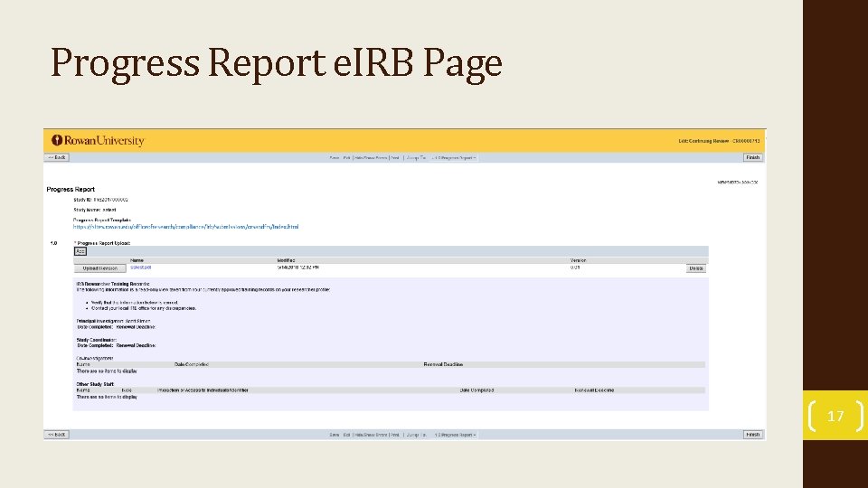Click the slide number 17 badge
Viewport: 868px width, 488px height.
[x=835, y=416]
